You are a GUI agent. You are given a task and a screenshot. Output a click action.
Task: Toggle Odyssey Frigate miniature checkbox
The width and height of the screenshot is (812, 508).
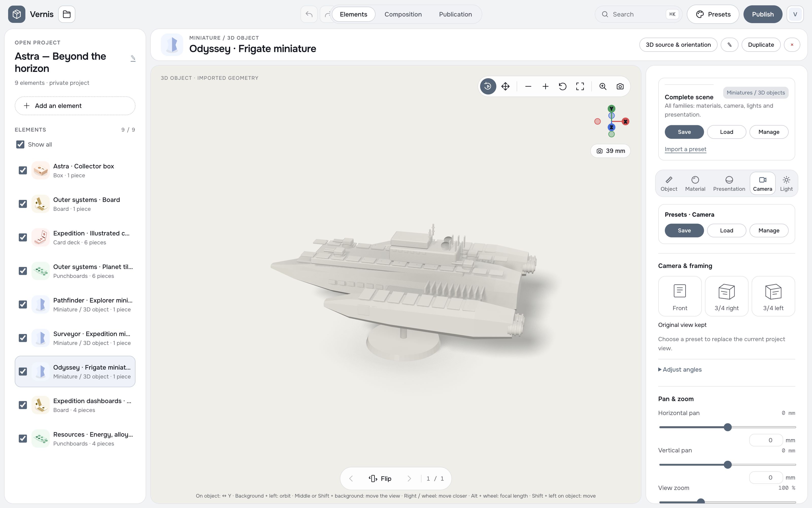pos(23,372)
